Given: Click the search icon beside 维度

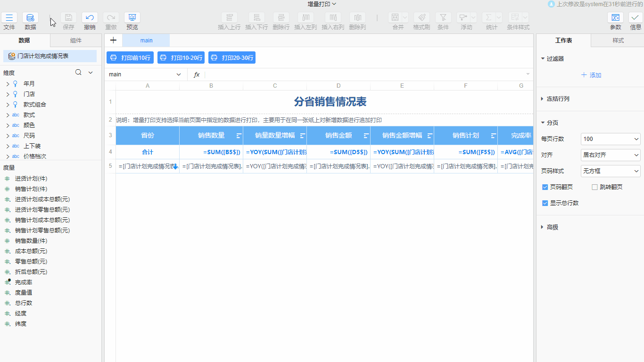Looking at the screenshot, I should tap(78, 73).
